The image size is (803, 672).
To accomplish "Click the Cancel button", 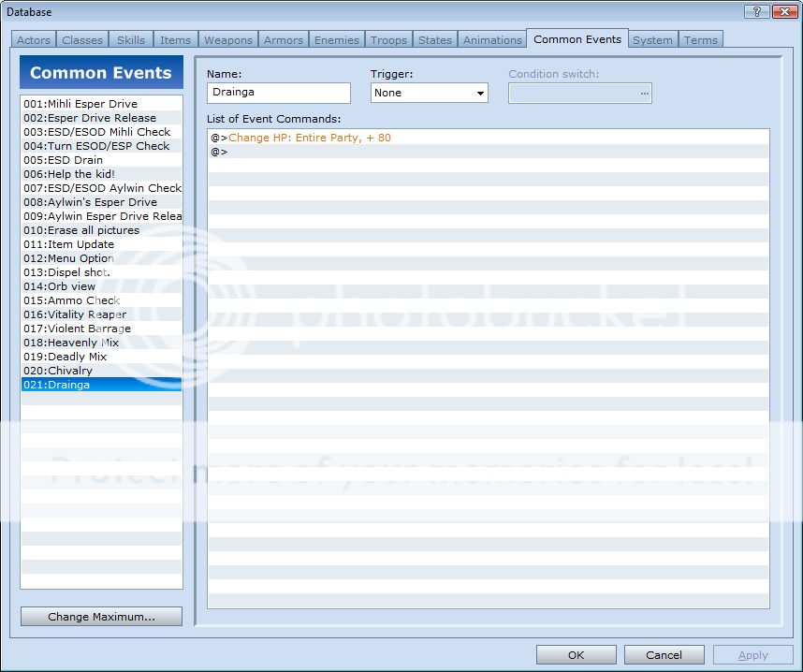I will [x=664, y=655].
